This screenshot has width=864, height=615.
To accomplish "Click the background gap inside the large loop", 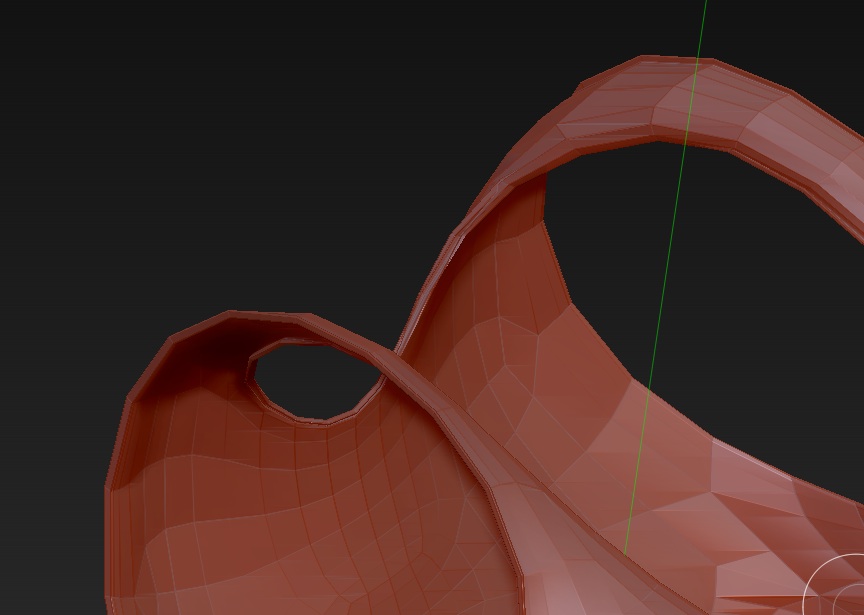I will click(x=640, y=250).
